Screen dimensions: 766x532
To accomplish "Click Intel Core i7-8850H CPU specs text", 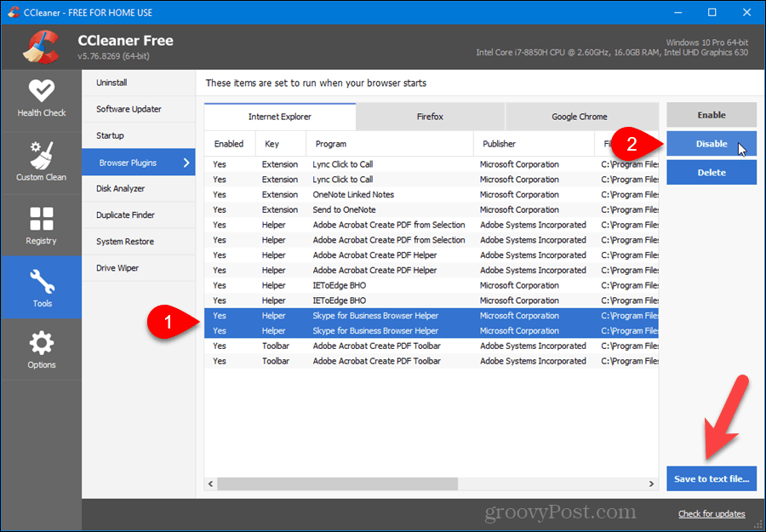I will click(x=612, y=52).
